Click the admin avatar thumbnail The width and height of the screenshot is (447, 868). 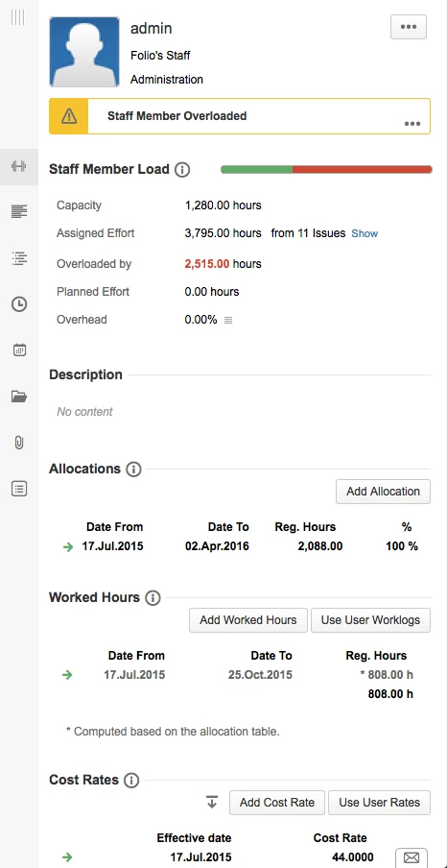tap(84, 52)
